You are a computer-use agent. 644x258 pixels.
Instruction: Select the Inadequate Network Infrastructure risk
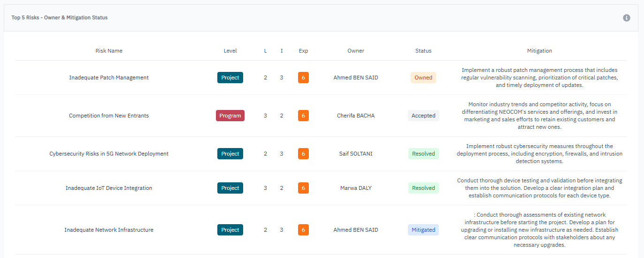[109, 230]
